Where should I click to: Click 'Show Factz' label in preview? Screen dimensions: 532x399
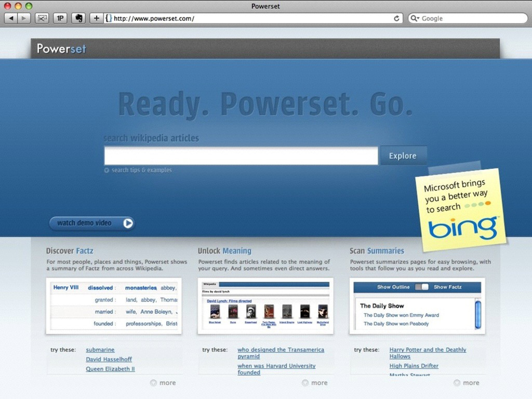point(447,287)
